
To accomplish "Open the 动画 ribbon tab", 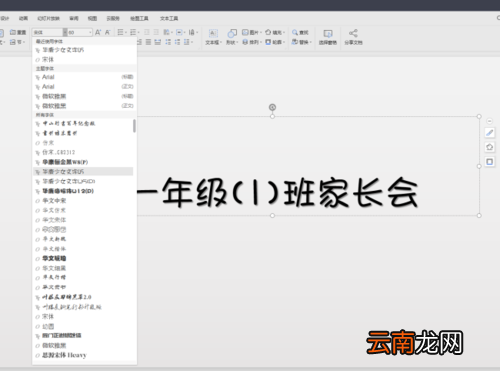I will [x=23, y=18].
